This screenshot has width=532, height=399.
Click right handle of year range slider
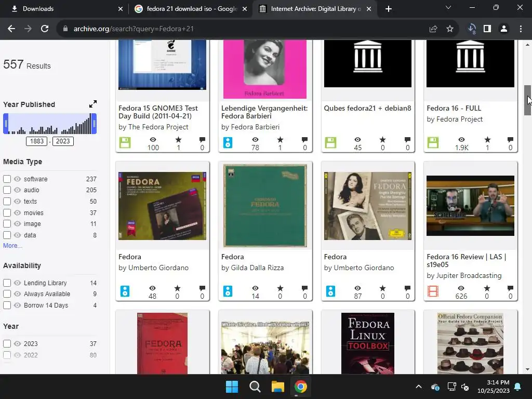point(95,124)
